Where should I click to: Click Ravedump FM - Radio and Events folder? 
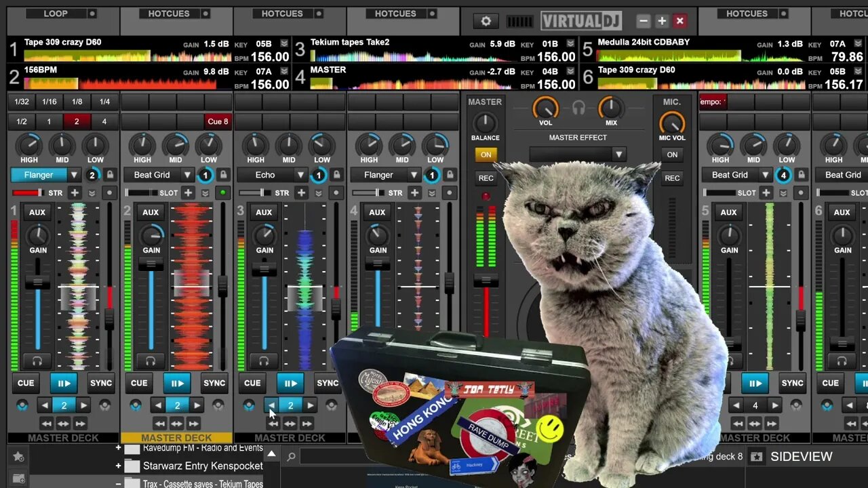click(203, 448)
